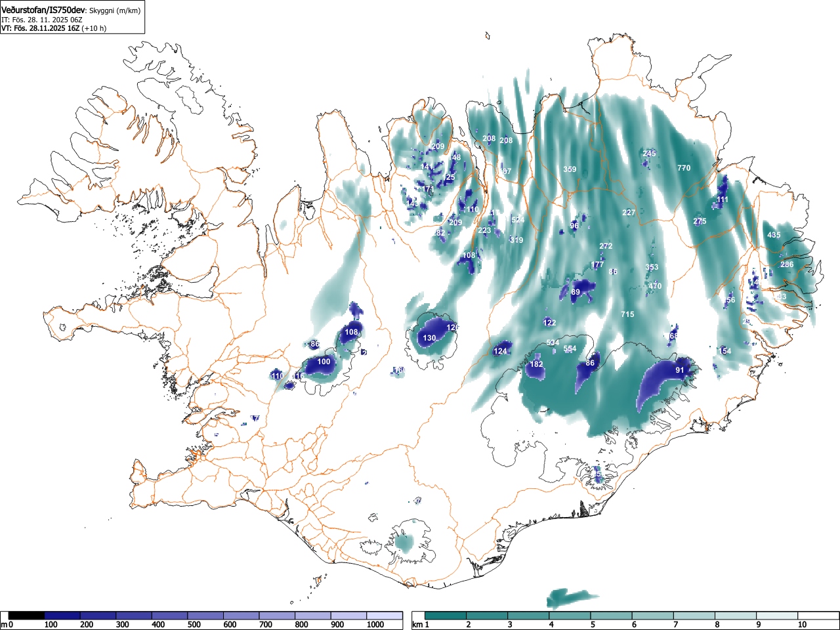Click the visibility value 275 on the map
This screenshot has height=630, width=840.
click(x=700, y=221)
